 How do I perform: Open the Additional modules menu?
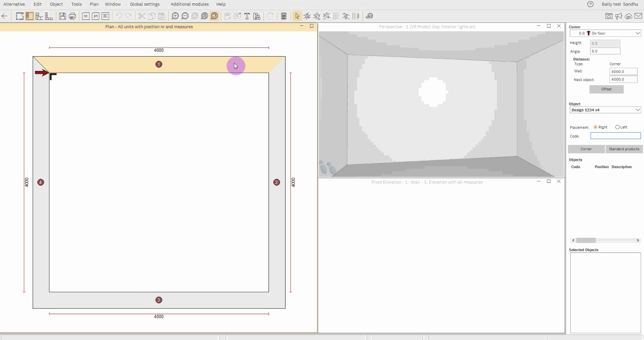coord(189,4)
